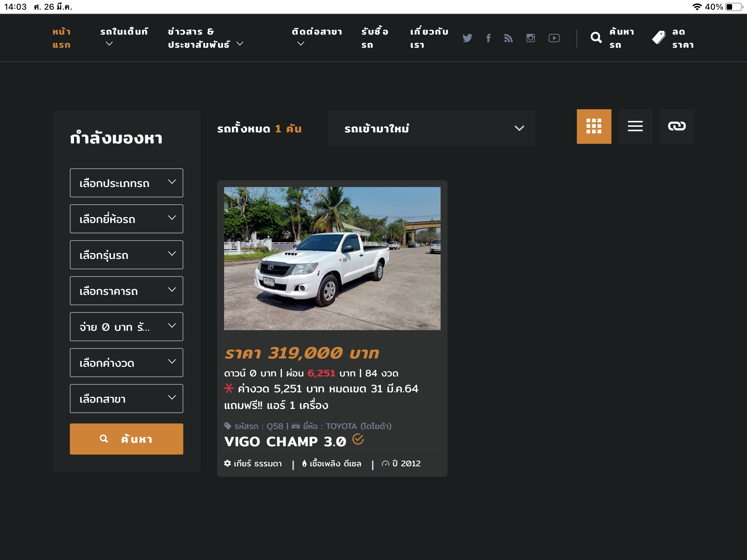Screen dimensions: 747x560
Task: Open the VIGO CHAMP 3.0 listing title
Action: (285, 441)
